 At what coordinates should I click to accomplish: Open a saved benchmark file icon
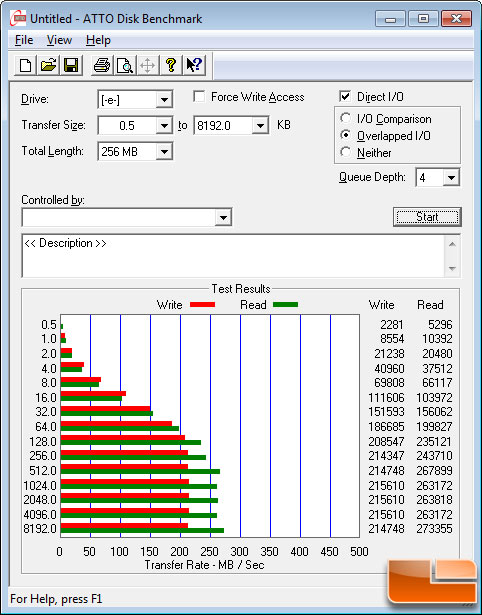(48, 65)
